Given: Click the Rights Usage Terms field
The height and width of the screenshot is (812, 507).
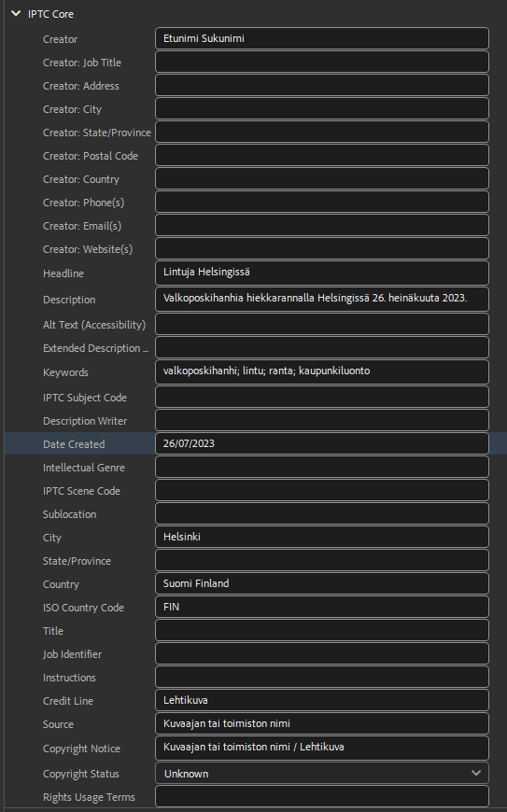Looking at the screenshot, I should click(x=322, y=796).
